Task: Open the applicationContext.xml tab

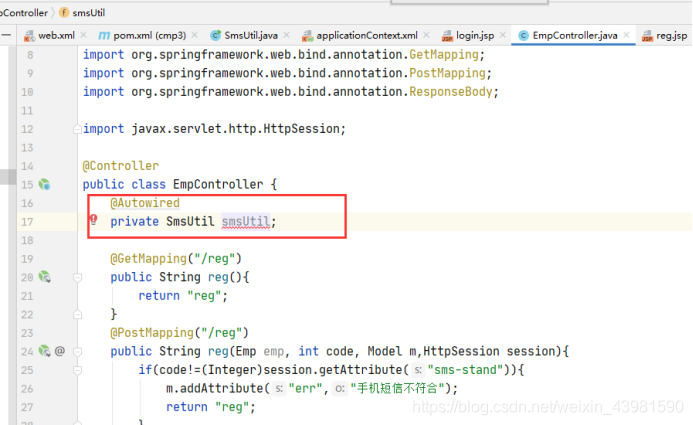Action: pyautogui.click(x=367, y=35)
